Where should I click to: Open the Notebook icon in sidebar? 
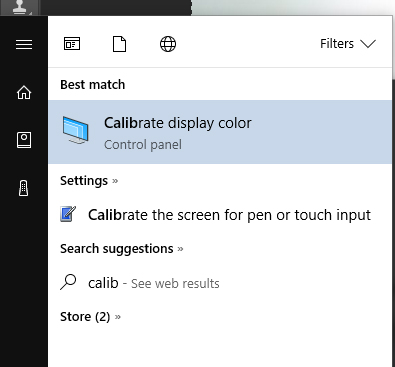pos(24,140)
